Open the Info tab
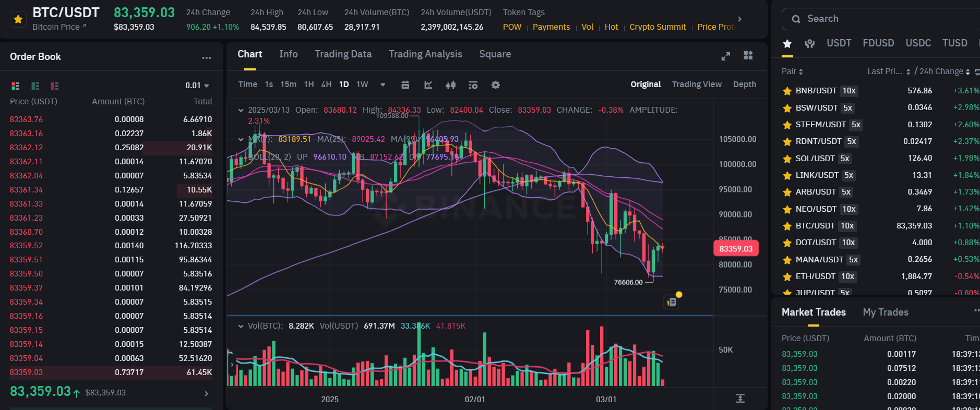This screenshot has width=980, height=410. click(289, 54)
